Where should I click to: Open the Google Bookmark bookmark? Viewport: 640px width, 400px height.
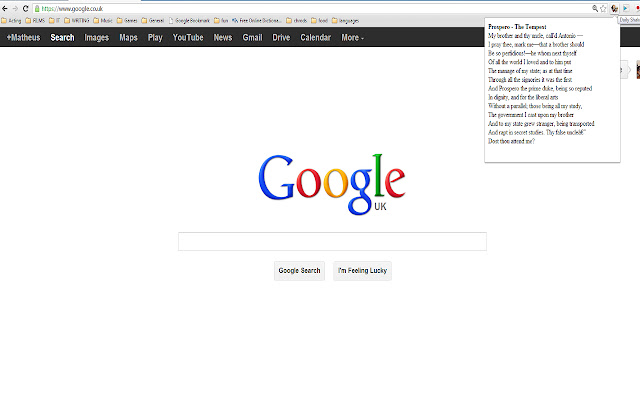pos(189,20)
